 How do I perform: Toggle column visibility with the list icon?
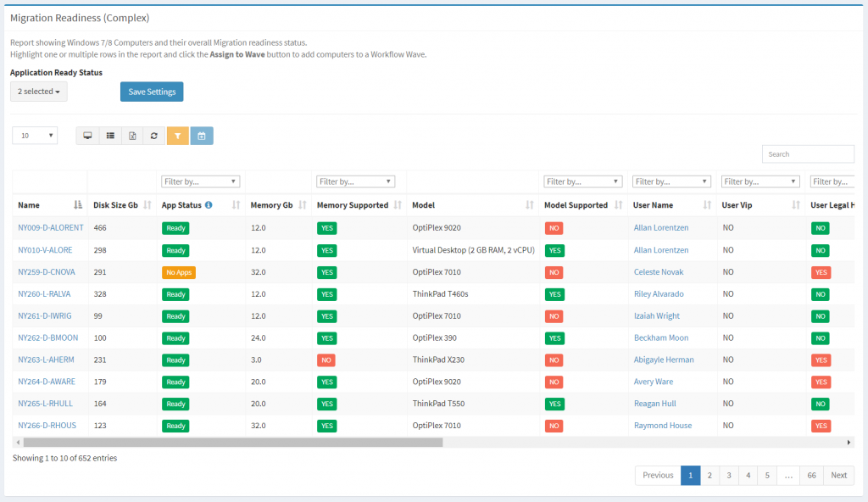tap(110, 135)
